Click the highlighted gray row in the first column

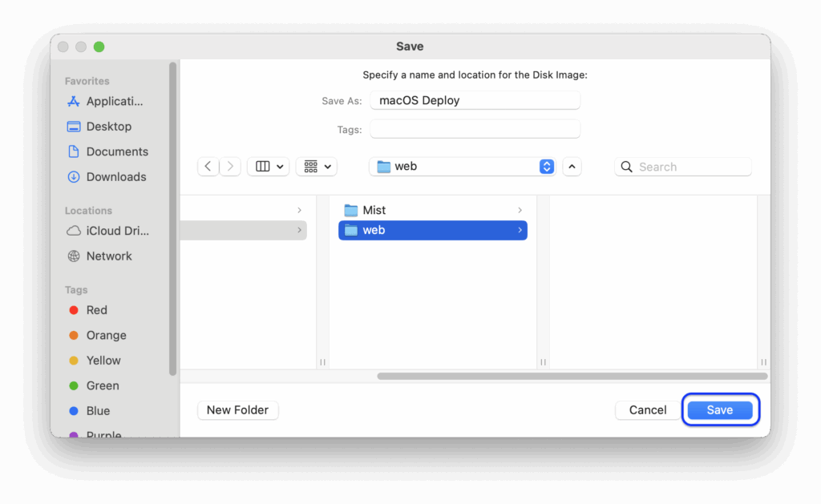point(244,230)
